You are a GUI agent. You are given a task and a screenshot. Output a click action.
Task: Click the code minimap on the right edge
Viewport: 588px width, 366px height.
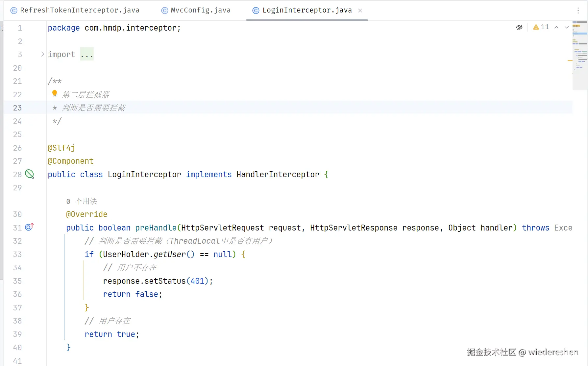click(x=580, y=55)
